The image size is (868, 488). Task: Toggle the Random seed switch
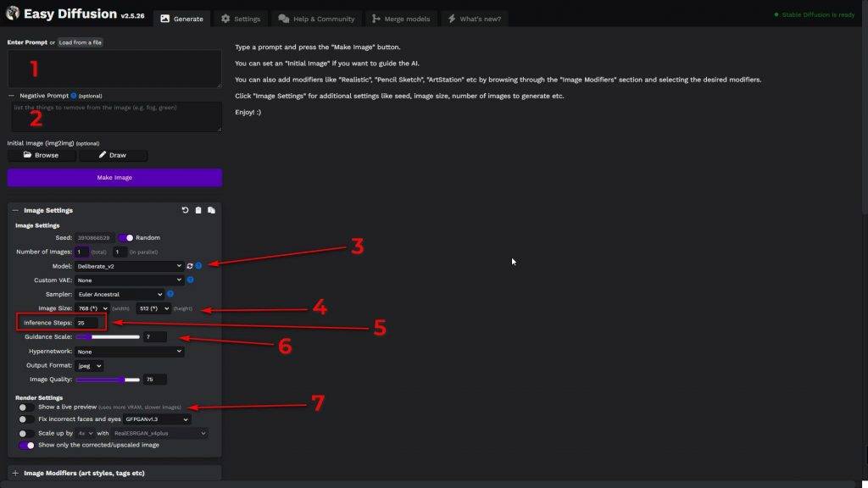click(x=125, y=238)
